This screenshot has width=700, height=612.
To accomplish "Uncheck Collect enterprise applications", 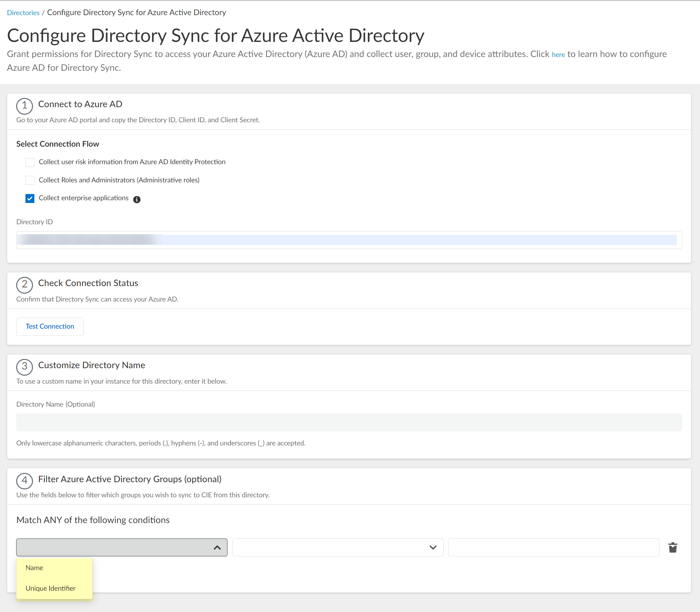I will point(30,199).
